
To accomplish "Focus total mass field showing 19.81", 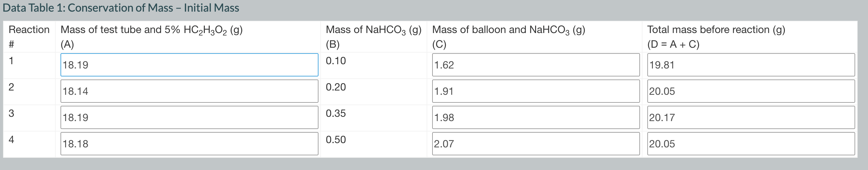I will 751,65.
